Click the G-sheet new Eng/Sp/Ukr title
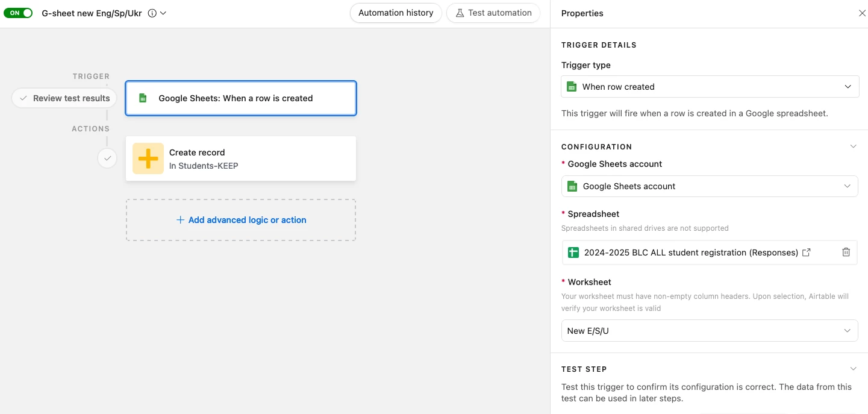This screenshot has height=414, width=868. pyautogui.click(x=92, y=13)
